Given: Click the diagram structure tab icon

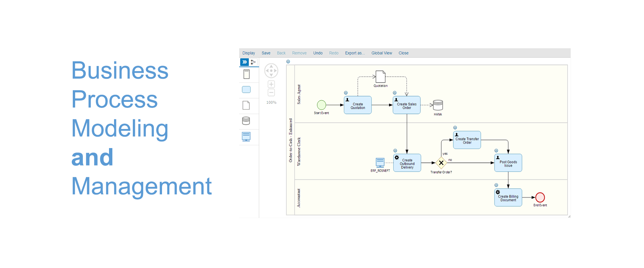Looking at the screenshot, I should pos(253,62).
